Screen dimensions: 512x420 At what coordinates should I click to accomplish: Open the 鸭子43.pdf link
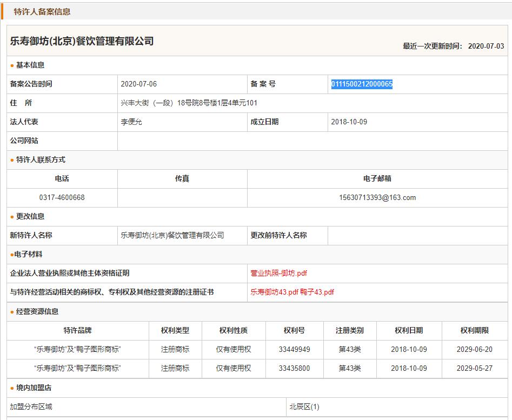click(x=317, y=292)
